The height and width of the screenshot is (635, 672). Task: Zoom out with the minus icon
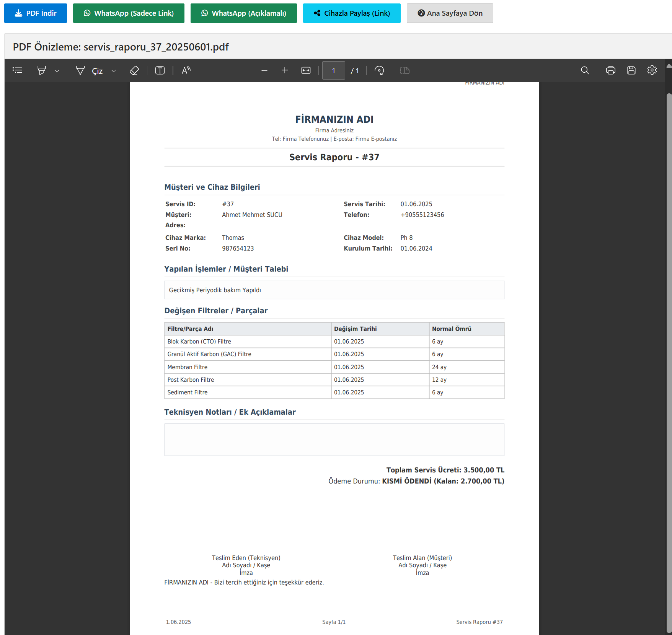point(264,70)
